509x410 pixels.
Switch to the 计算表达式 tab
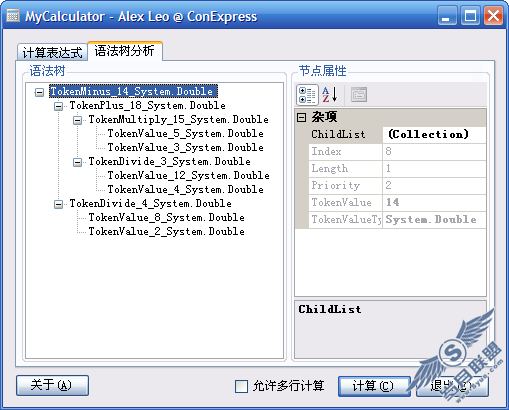[52, 52]
